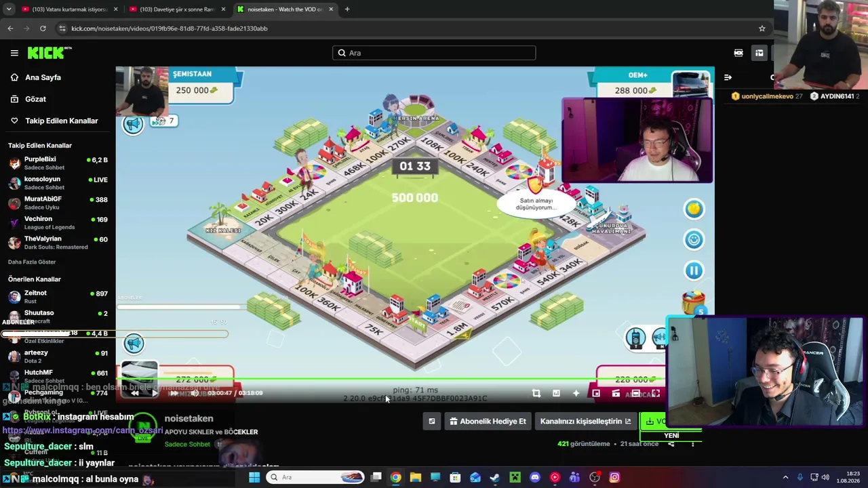Bookmark this page with the star icon
Image resolution: width=868 pixels, height=488 pixels.
coord(762,28)
